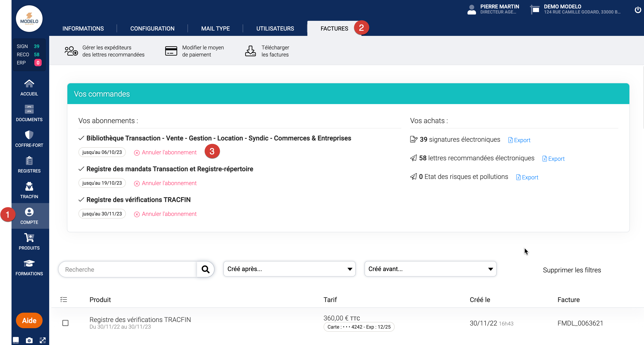
Task: Click the camera icon at bottom left
Action: point(29,340)
